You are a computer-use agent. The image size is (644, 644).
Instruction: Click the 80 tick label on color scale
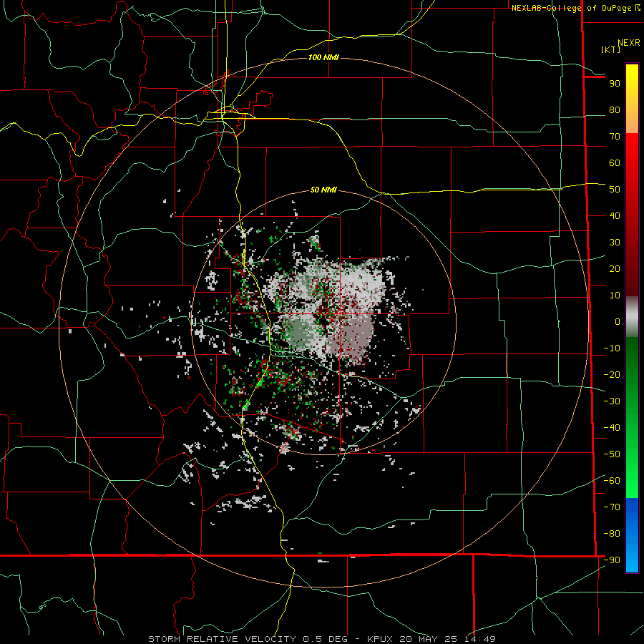click(x=615, y=110)
